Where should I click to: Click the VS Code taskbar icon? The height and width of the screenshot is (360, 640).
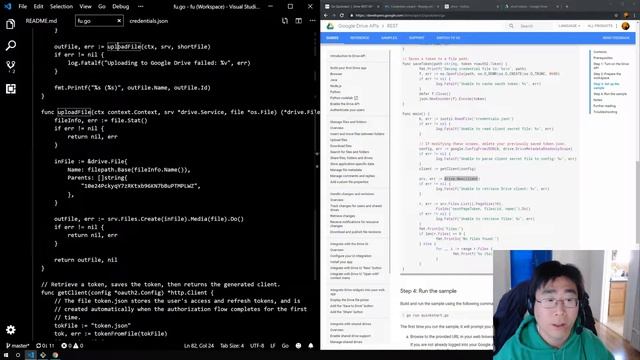pyautogui.click(x=31, y=355)
